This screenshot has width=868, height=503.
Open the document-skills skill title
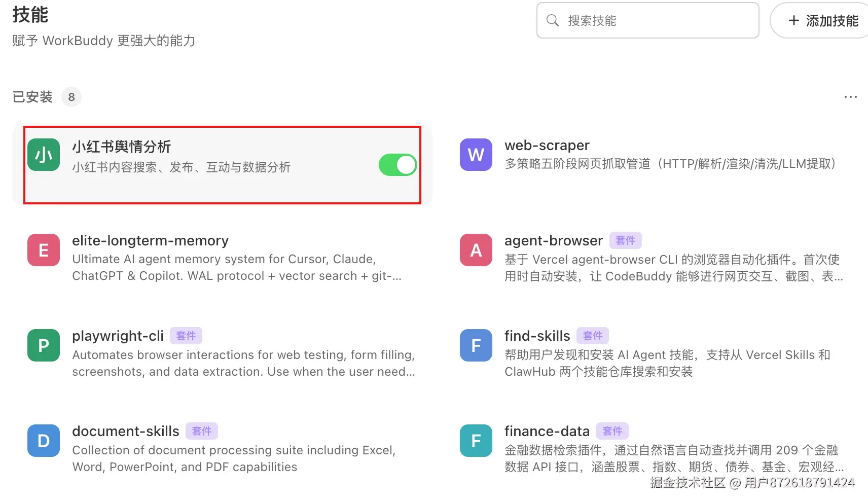point(126,432)
